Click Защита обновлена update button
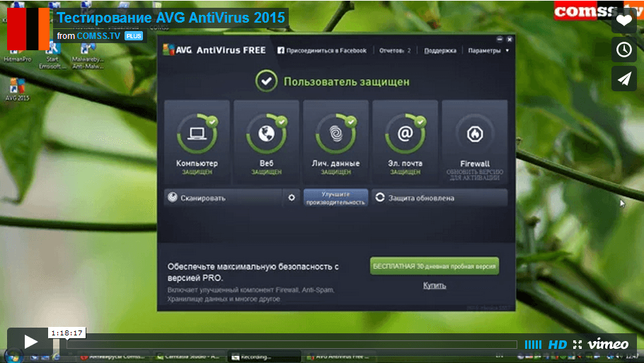The height and width of the screenshot is (363, 644). click(439, 197)
